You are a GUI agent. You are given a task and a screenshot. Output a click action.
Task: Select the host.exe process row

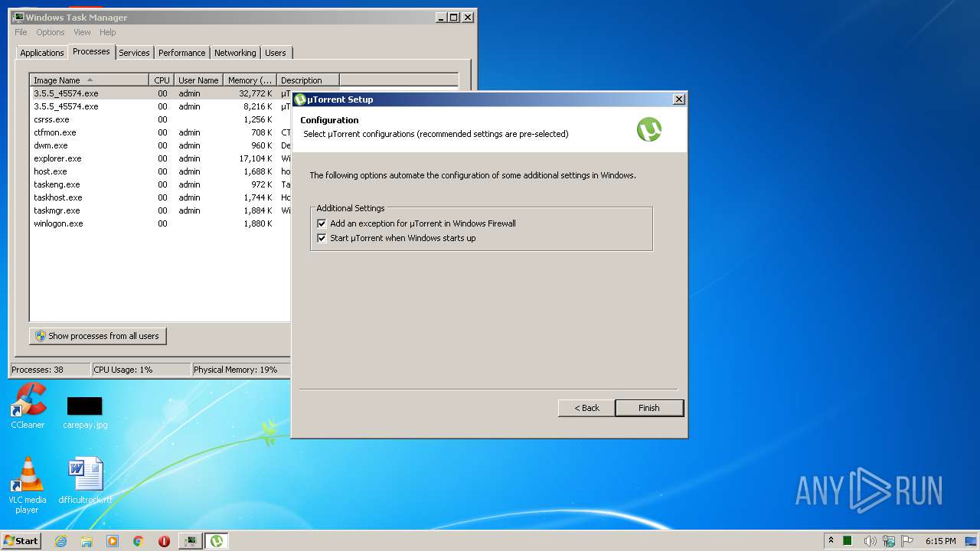161,171
